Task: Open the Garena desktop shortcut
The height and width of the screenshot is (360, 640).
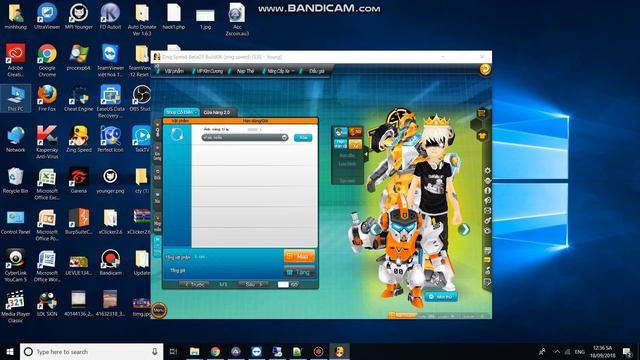Action: tap(78, 180)
